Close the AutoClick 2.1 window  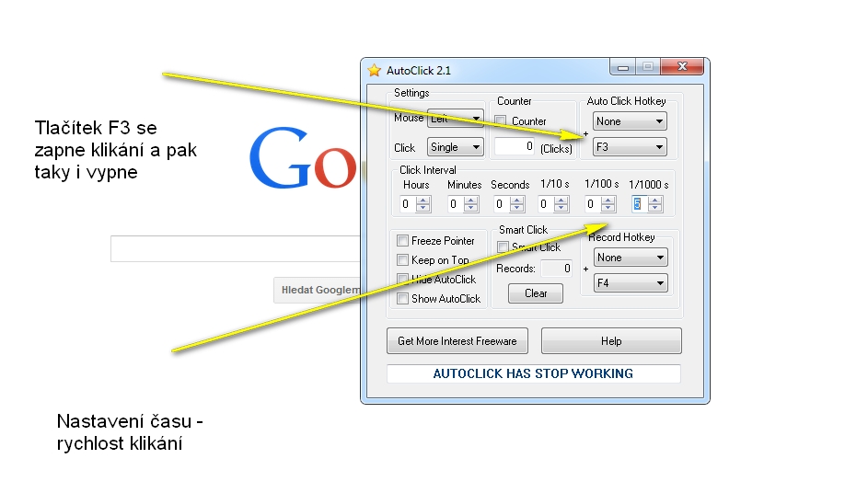coord(683,67)
